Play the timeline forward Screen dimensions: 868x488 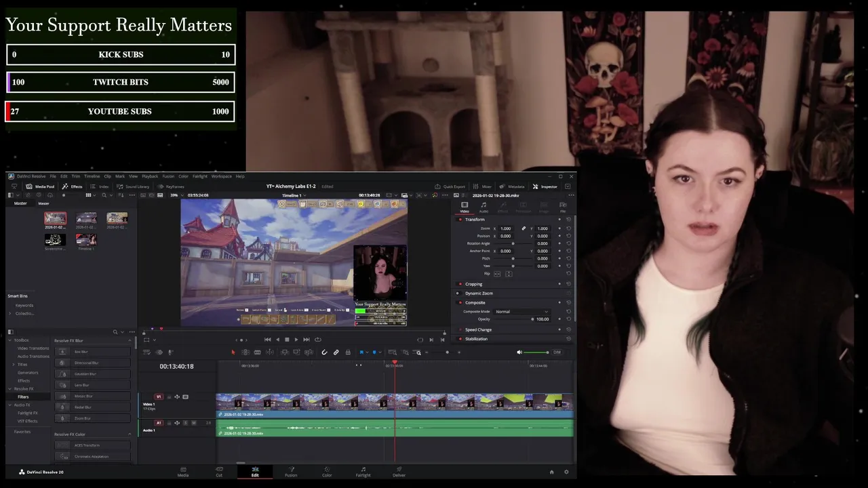296,340
